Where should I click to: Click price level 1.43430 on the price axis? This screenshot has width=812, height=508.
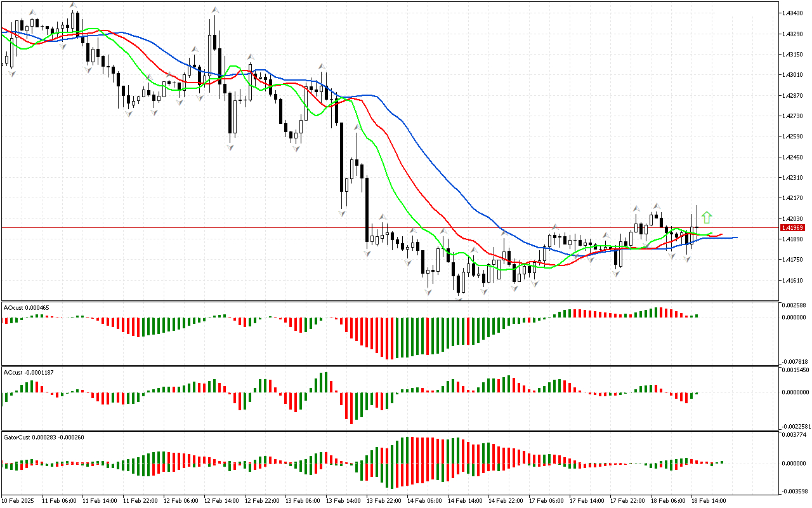[x=792, y=13]
